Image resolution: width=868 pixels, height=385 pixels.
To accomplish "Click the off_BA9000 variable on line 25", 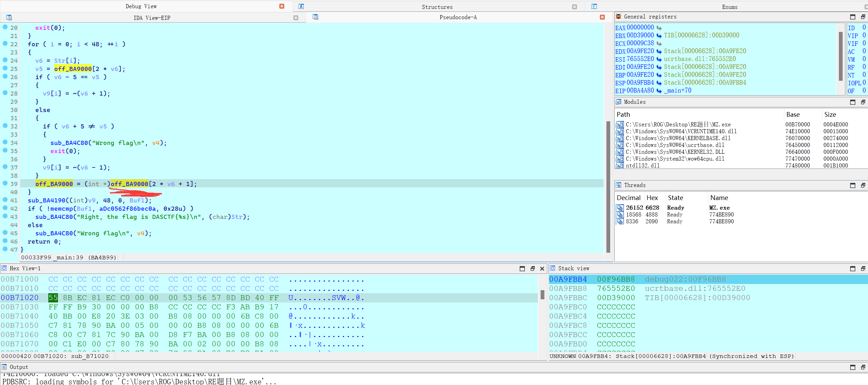I will (x=73, y=69).
